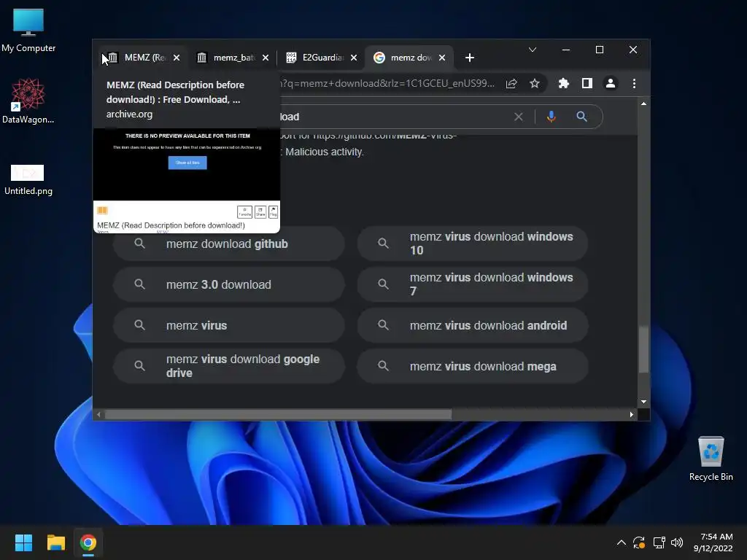Click the horizontal scrollbar thumb

pos(278,415)
